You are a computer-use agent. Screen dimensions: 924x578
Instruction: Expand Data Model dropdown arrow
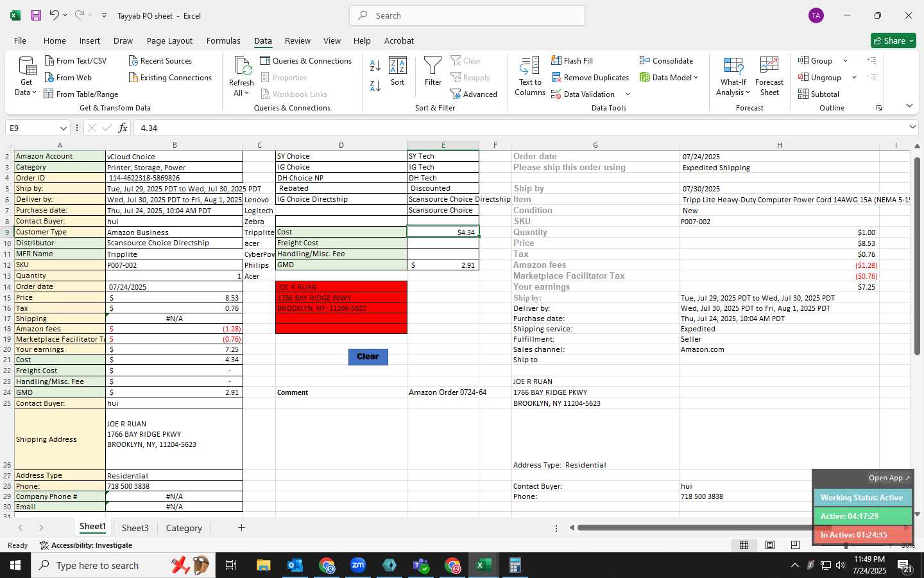[696, 77]
